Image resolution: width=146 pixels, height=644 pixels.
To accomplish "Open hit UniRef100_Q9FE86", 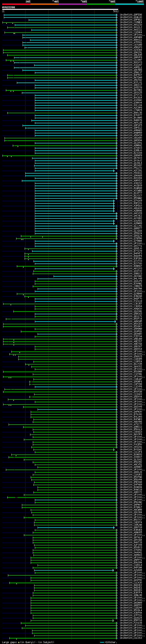I will (131, 15).
